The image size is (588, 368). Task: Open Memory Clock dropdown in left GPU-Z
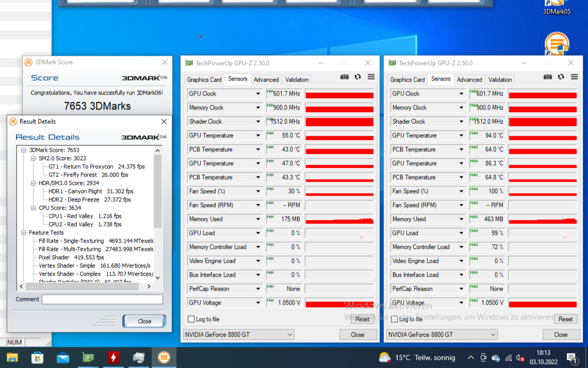coord(258,108)
